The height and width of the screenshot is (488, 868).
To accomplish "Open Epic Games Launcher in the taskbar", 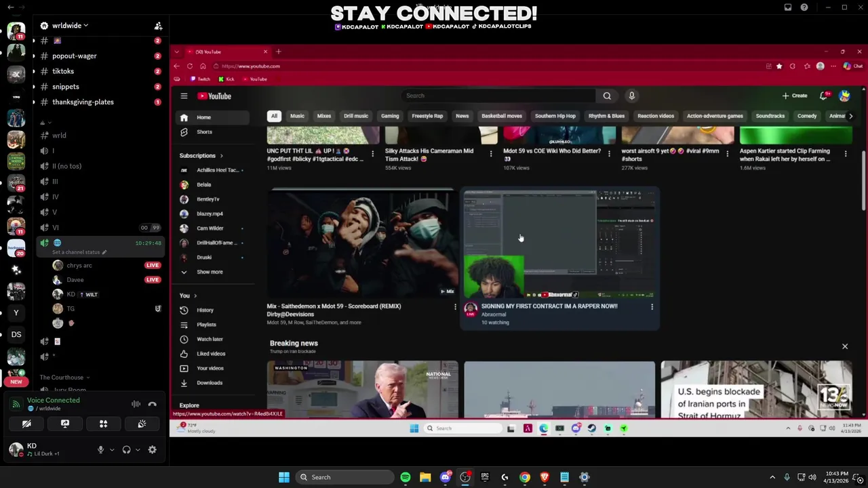I will click(485, 477).
